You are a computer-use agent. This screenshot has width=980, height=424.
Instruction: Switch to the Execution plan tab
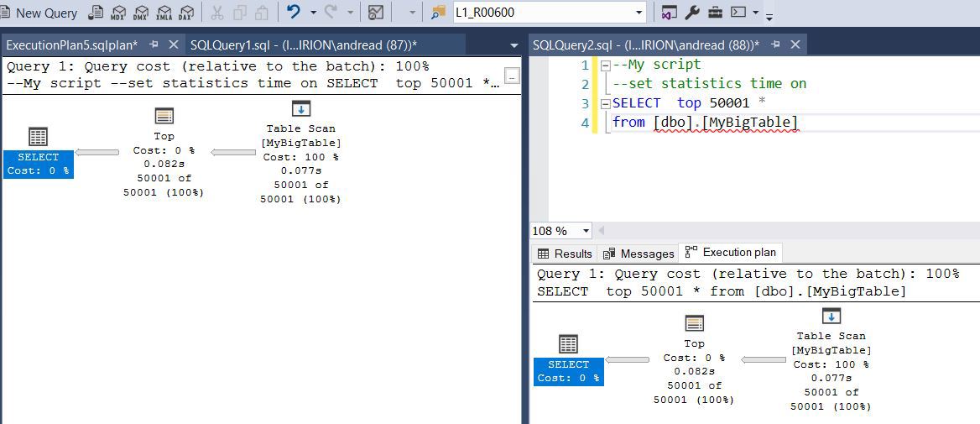(731, 252)
